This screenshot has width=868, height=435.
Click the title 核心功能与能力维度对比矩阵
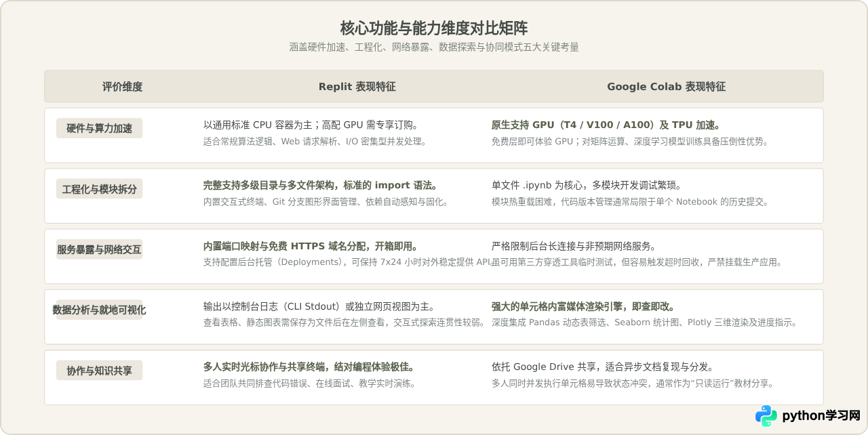[434, 28]
